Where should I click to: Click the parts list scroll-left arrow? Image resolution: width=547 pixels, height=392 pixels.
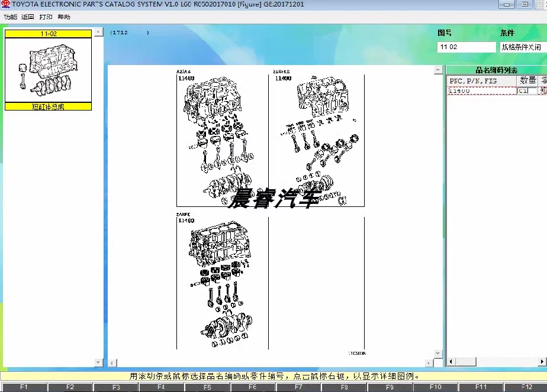452,362
